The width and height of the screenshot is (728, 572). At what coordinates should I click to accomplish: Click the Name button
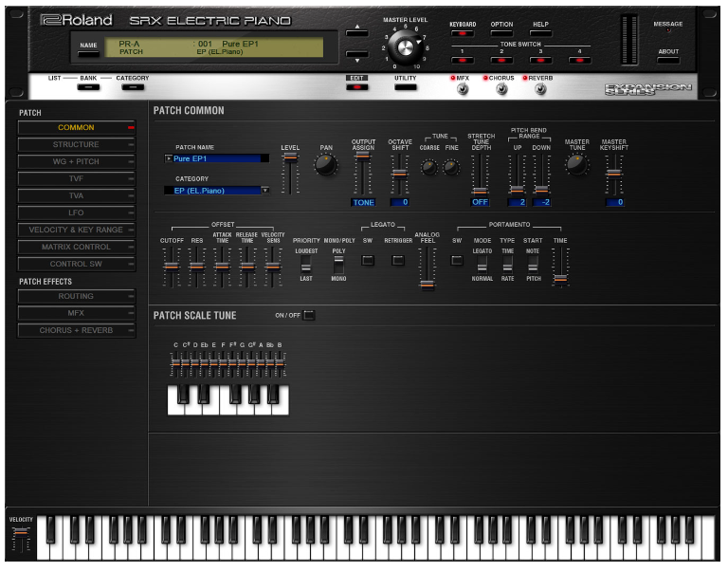88,54
